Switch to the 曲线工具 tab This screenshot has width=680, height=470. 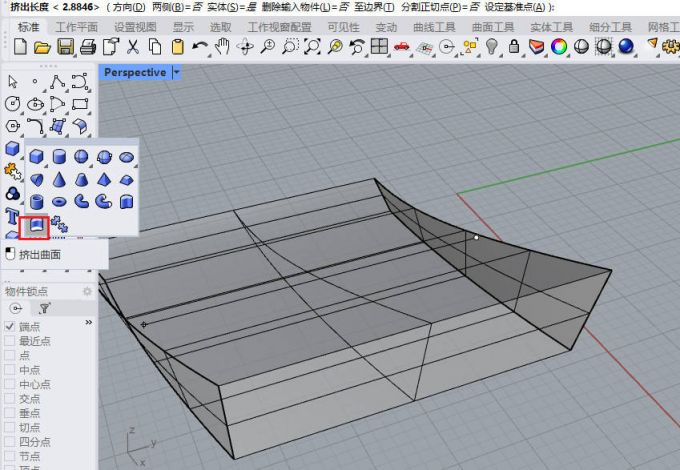point(434,27)
